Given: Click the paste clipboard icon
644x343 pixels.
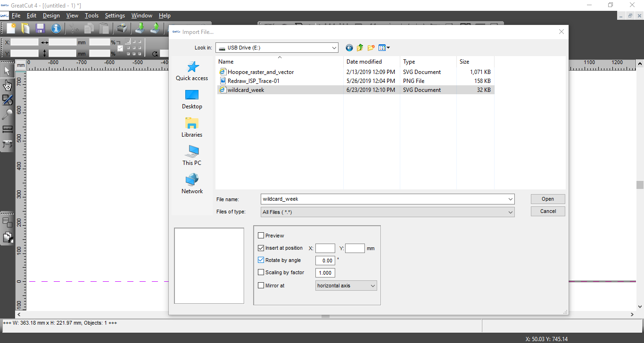Looking at the screenshot, I should (104, 28).
